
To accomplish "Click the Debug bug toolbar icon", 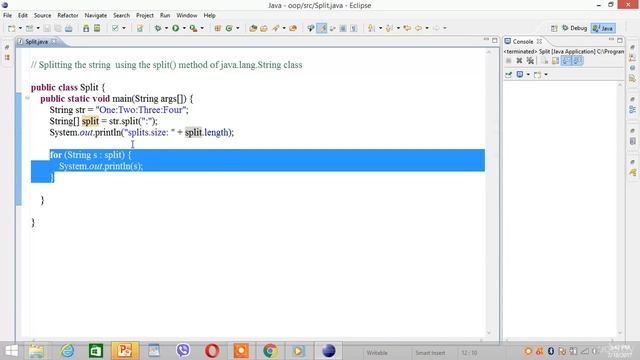I will (158, 28).
